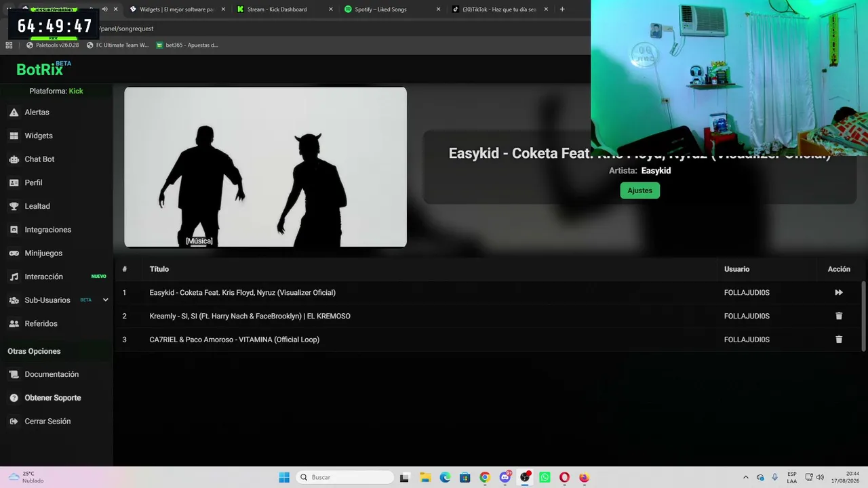Expand the Sub-Usuarios submenu chevron
The height and width of the screenshot is (488, 868).
[105, 300]
